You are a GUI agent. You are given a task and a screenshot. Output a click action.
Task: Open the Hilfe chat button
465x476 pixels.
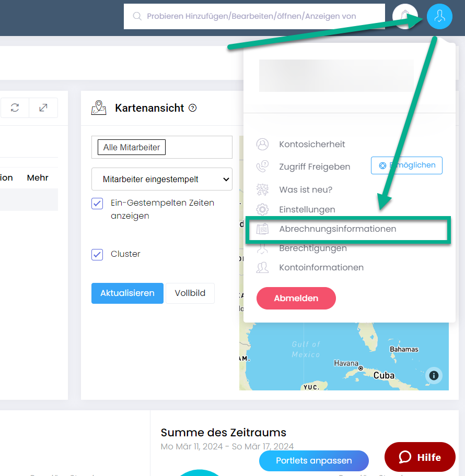420,457
